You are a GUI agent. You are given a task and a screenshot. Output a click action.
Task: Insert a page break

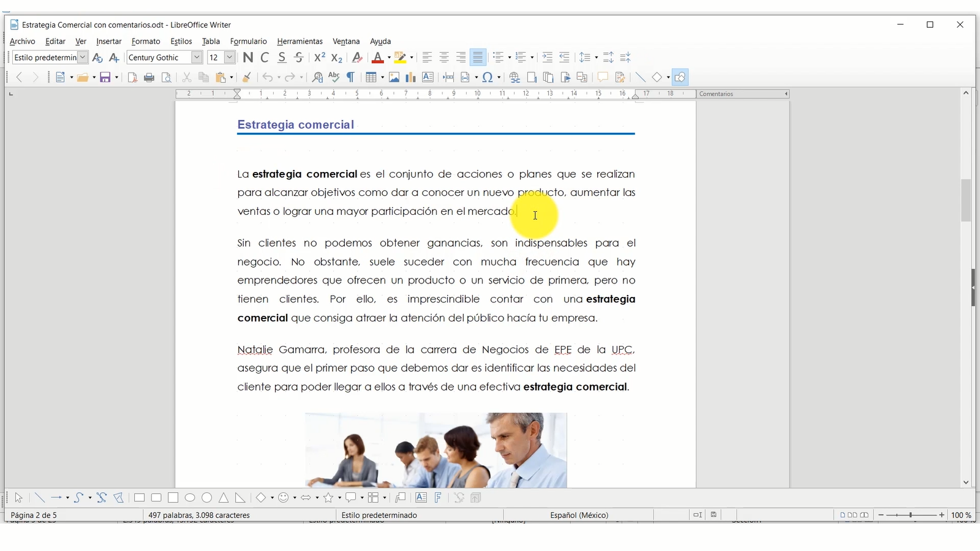tap(448, 77)
